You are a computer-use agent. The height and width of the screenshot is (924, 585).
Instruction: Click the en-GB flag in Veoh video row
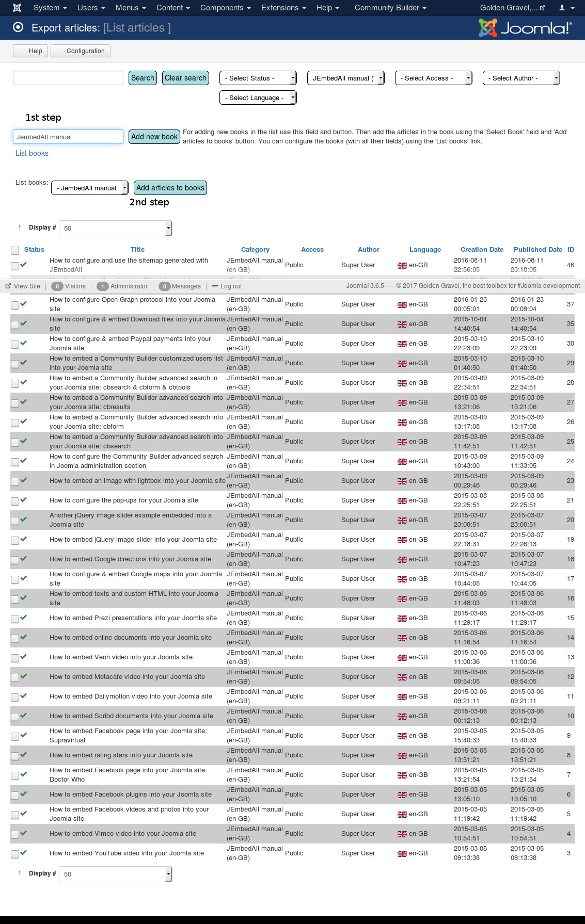click(402, 658)
